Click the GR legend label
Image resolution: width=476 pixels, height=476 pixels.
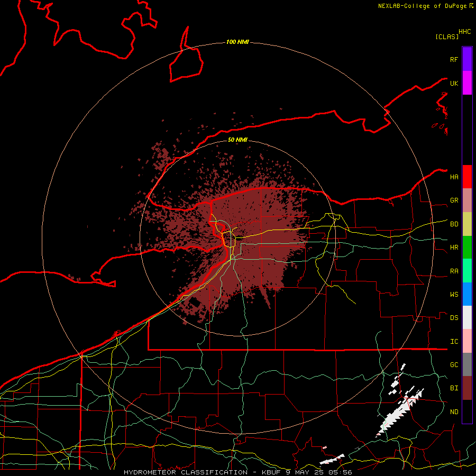click(454, 200)
